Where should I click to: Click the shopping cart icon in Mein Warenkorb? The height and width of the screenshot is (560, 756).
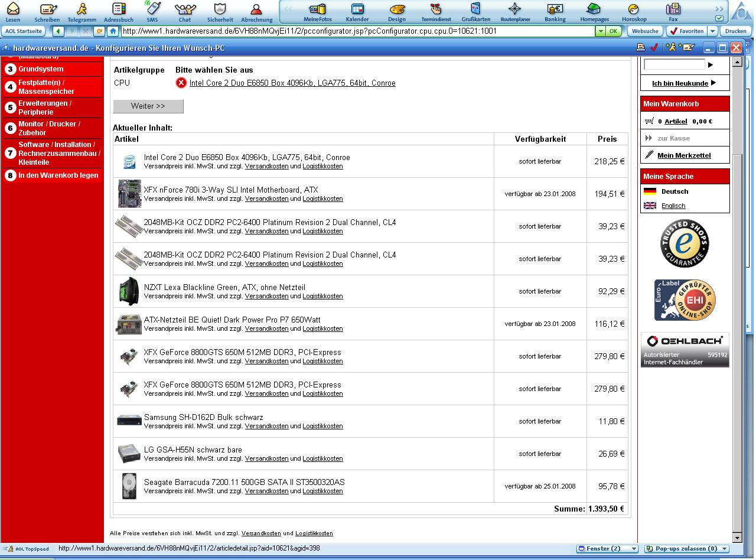pyautogui.click(x=649, y=121)
